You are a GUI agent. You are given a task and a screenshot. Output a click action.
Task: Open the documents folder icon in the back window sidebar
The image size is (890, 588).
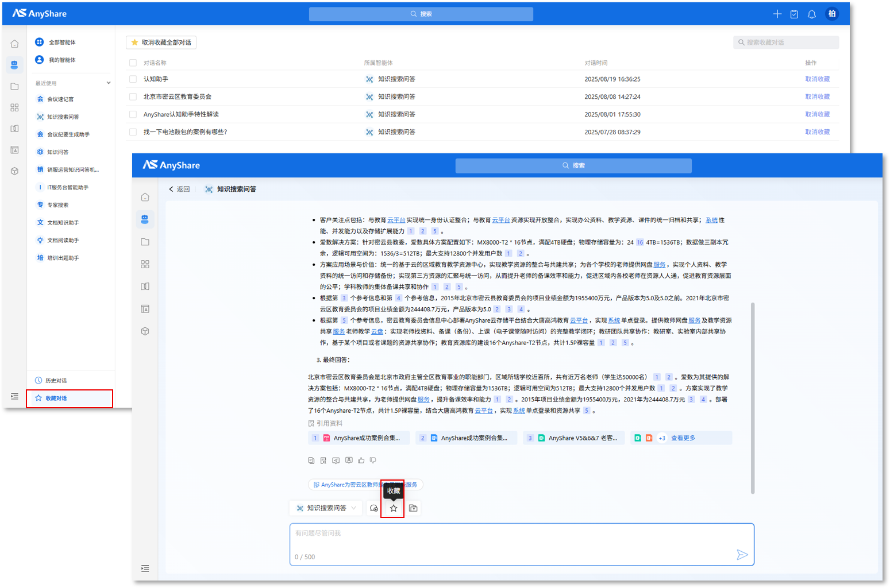tap(14, 86)
